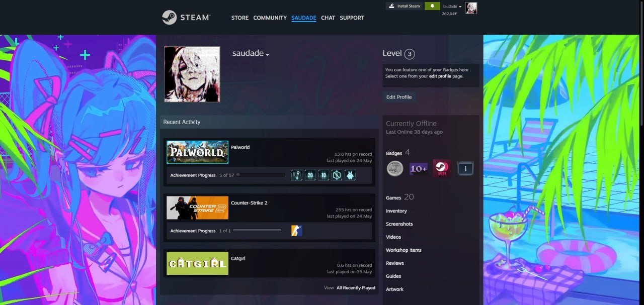Open the Guides link
This screenshot has width=644, height=305.
tap(393, 276)
